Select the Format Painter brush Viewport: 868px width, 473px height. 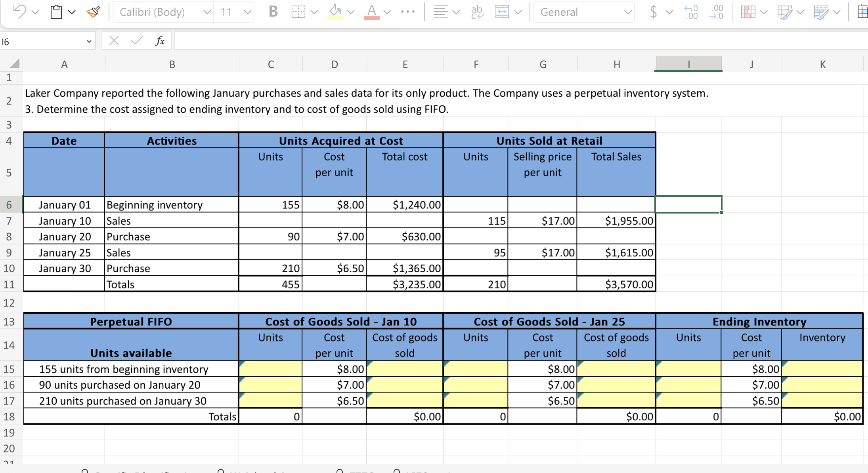coord(93,12)
